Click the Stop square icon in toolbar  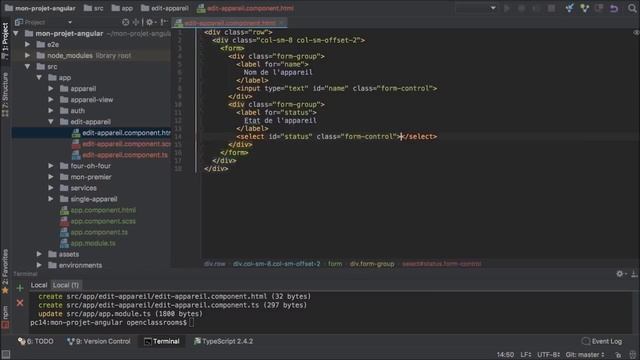551,8
